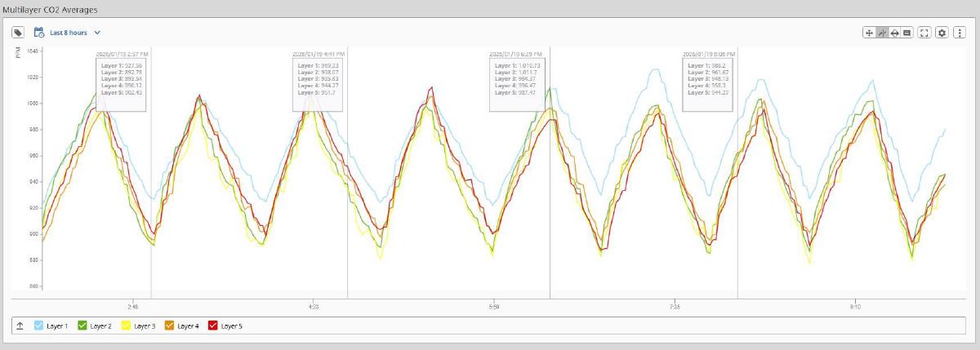The width and height of the screenshot is (980, 350).
Task: Click the annotation mode icon
Action: tap(907, 33)
